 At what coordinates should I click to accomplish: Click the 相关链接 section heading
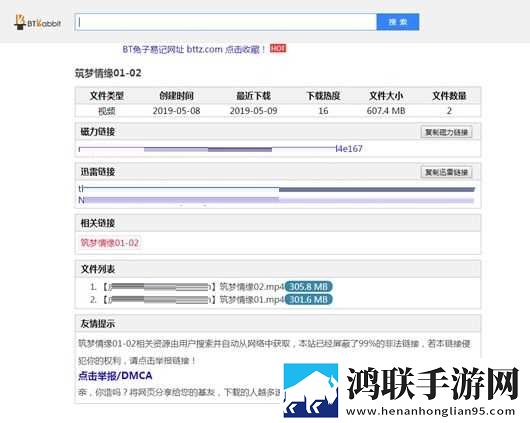(98, 223)
